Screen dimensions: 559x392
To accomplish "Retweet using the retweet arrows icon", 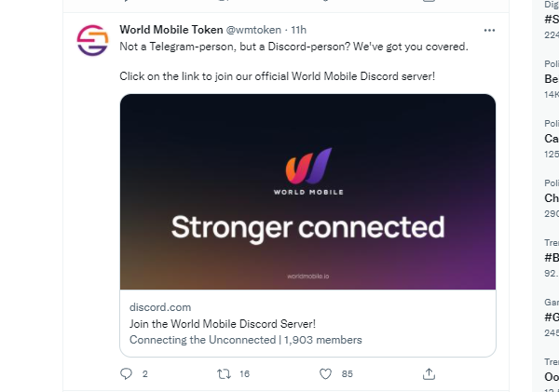I will pyautogui.click(x=224, y=373).
